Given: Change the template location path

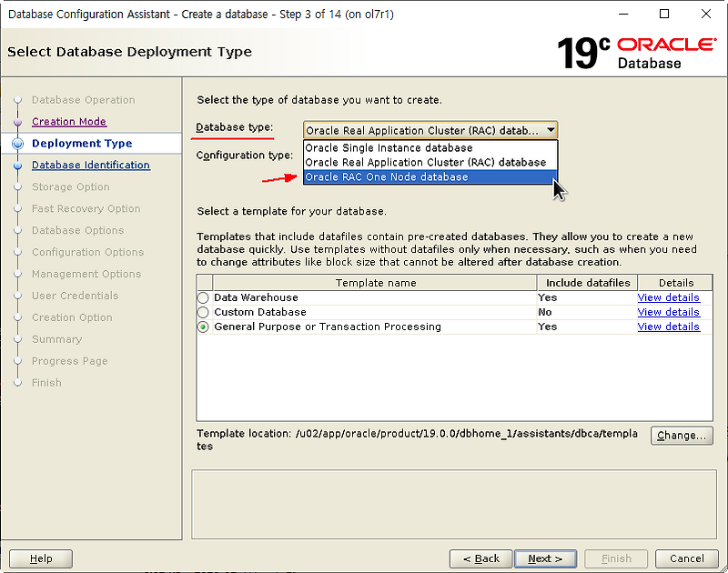Looking at the screenshot, I should (682, 436).
